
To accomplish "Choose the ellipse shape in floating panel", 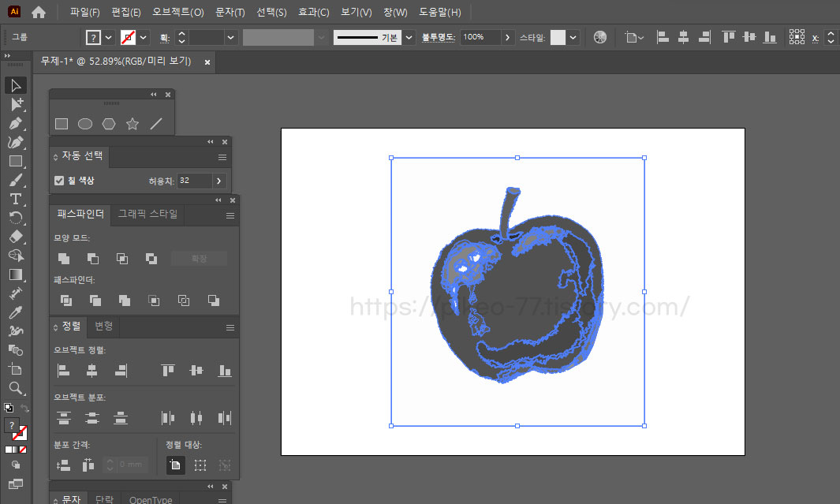I will pos(85,124).
